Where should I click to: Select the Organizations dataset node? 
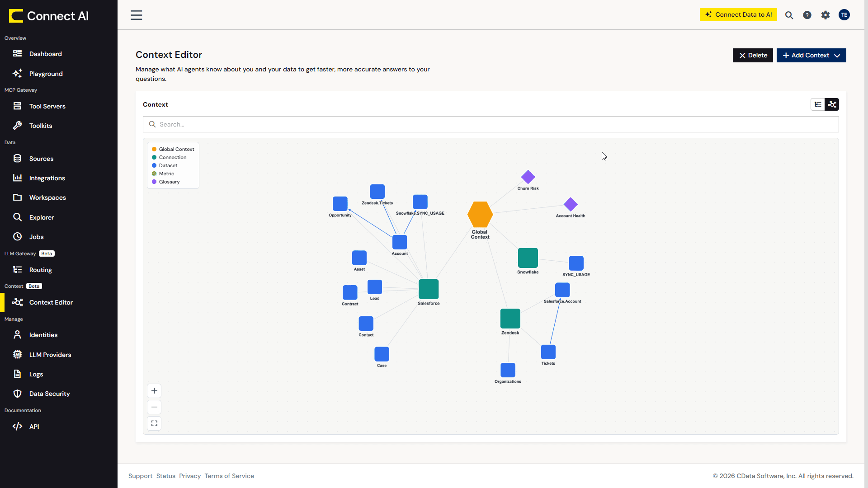[508, 370]
